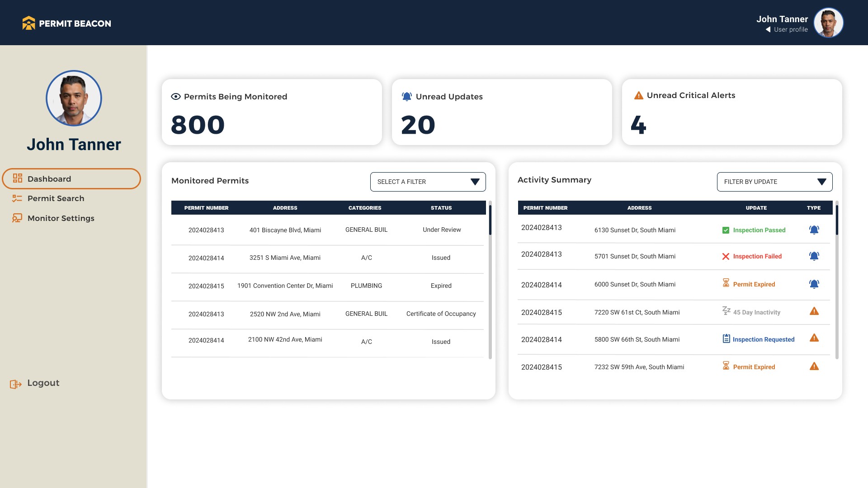Click the Logout link
This screenshot has height=488, width=868.
point(43,383)
